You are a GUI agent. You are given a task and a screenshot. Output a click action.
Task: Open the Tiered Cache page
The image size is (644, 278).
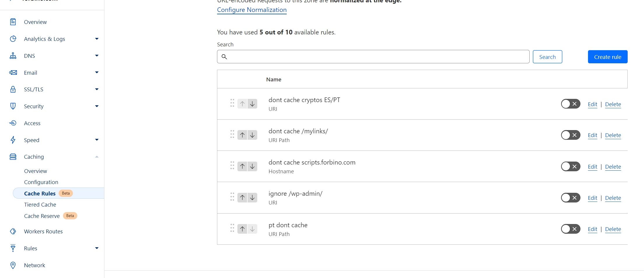click(x=40, y=204)
